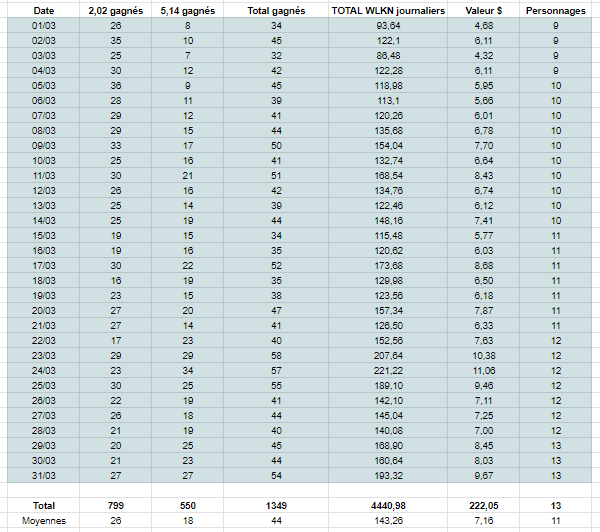
Task: Select the total value 222,05 cell
Action: (x=484, y=506)
